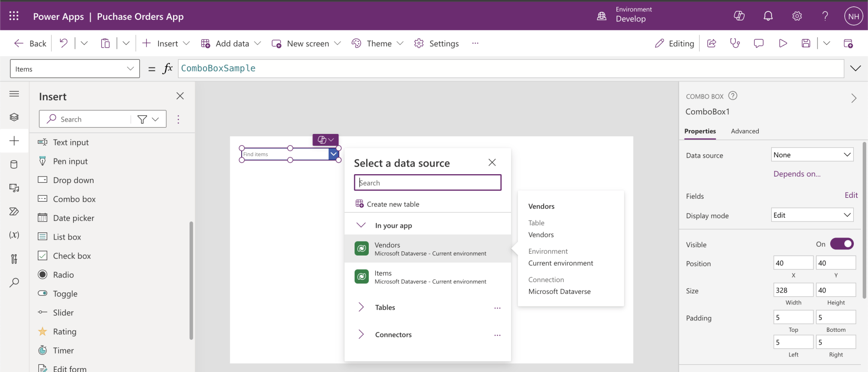Insert a Radio control from list
This screenshot has width=868, height=372.
pos(63,275)
